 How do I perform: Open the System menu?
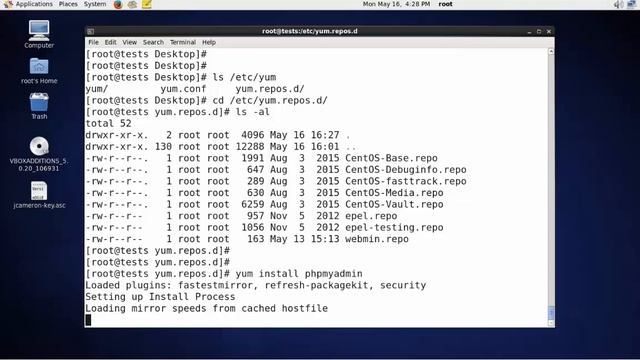coord(95,4)
